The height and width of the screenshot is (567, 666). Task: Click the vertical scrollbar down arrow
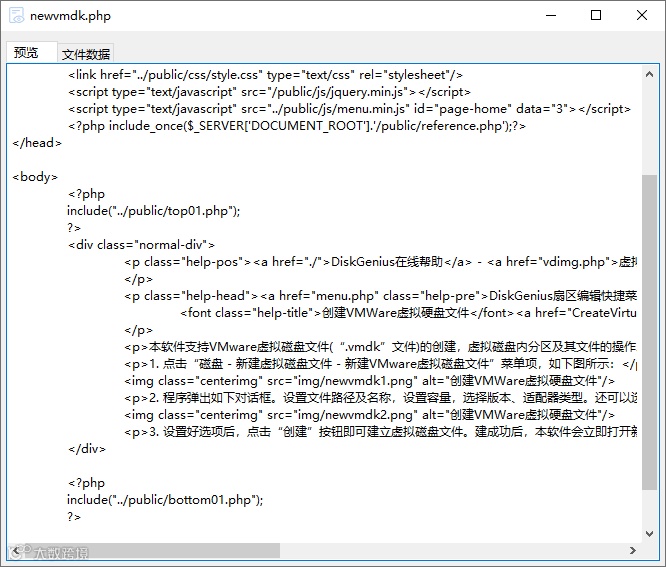click(649, 533)
